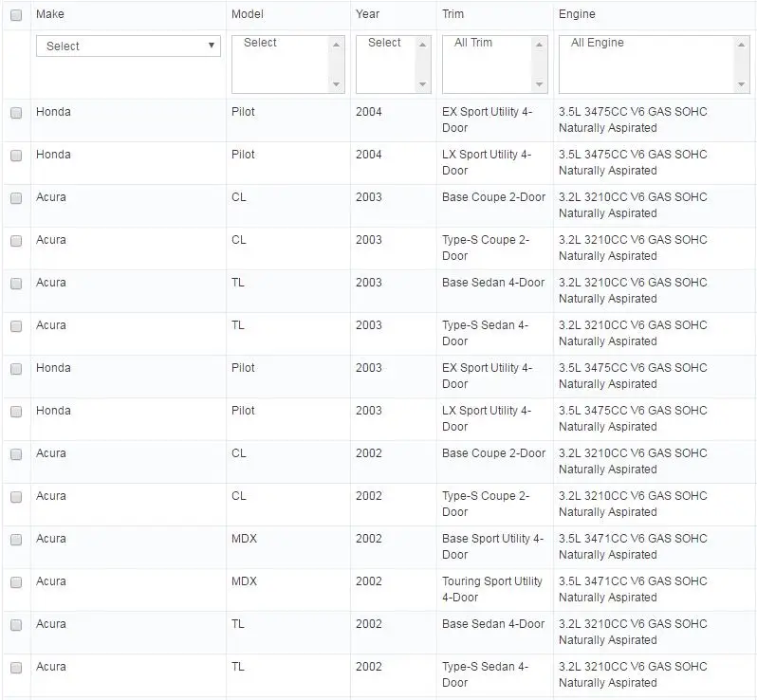Click CL in the 2002 Base Coupe row
Image resolution: width=757 pixels, height=700 pixels.
pyautogui.click(x=239, y=453)
